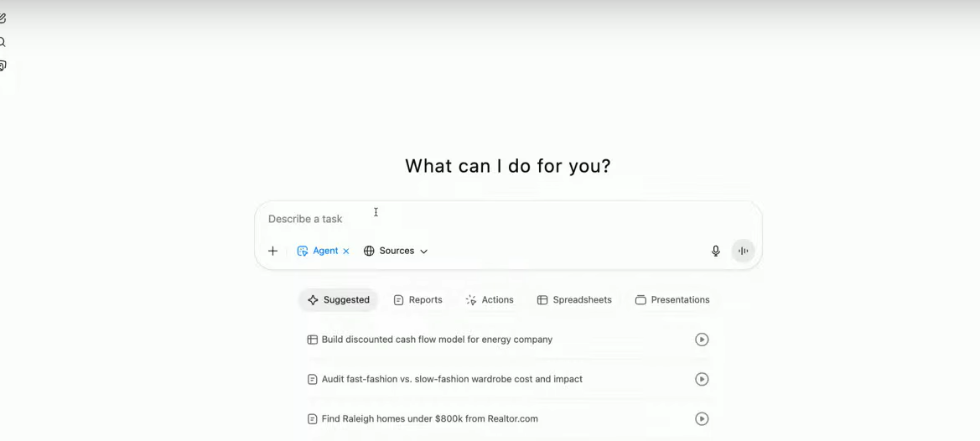Select the Suggested tab

click(339, 299)
